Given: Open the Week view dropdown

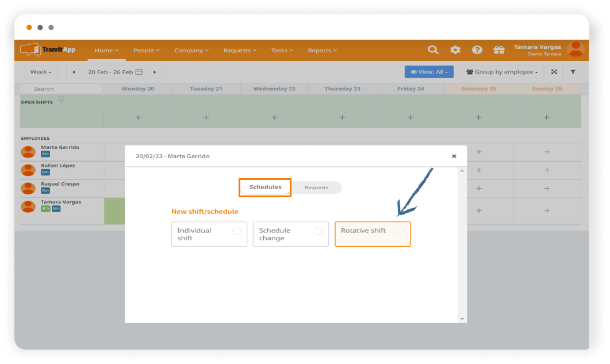Looking at the screenshot, I should click(x=41, y=72).
